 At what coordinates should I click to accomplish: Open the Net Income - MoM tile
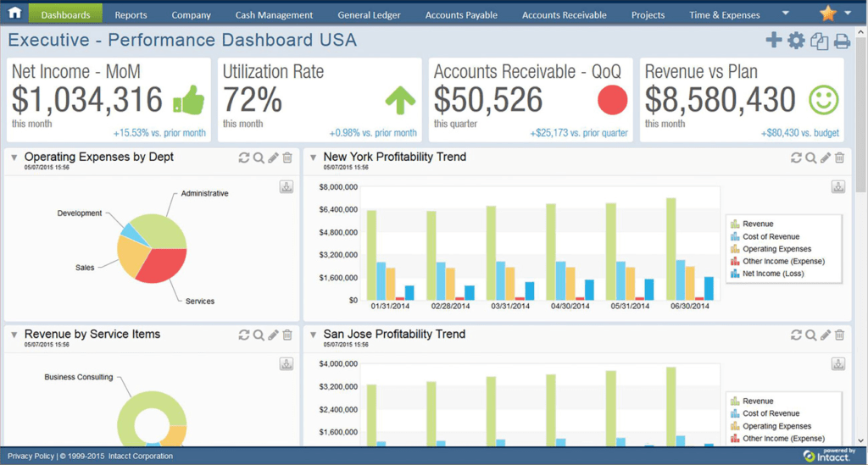click(108, 100)
